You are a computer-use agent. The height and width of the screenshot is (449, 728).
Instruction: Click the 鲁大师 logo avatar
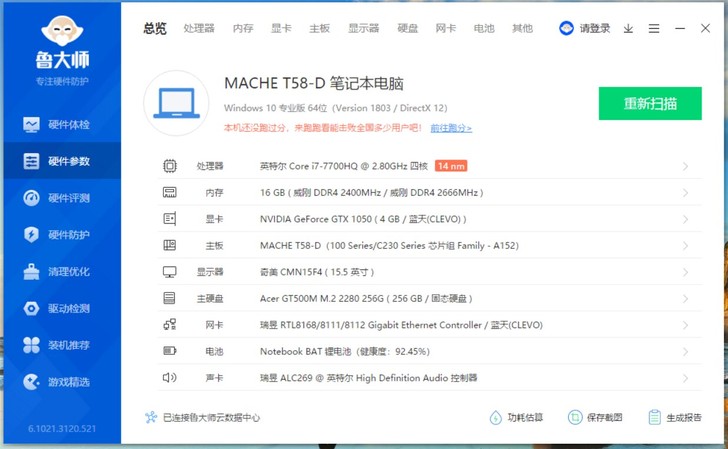click(x=62, y=31)
